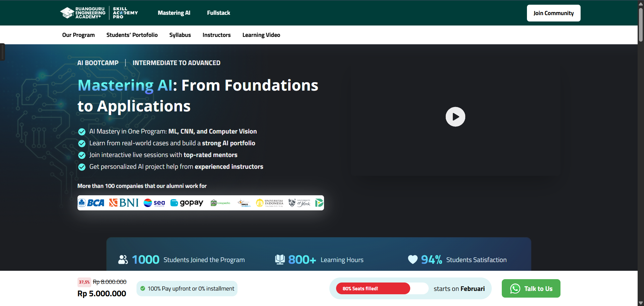Click the Universitas Indonesia logo
644x306 pixels.
[x=270, y=203]
